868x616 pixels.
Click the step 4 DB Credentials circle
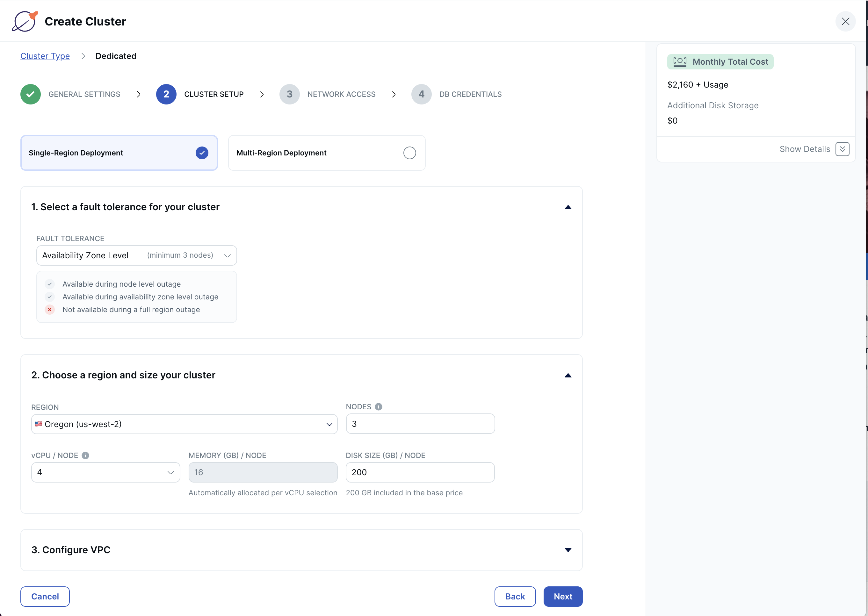pos(421,94)
